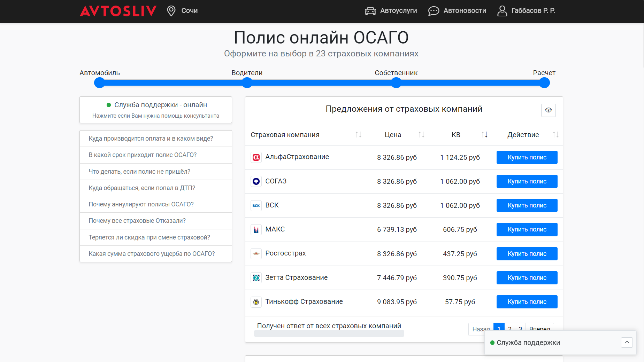The height and width of the screenshot is (362, 644).
Task: Click the АльфаСтрахование КВ 1 124.25 руб
Action: [460, 157]
